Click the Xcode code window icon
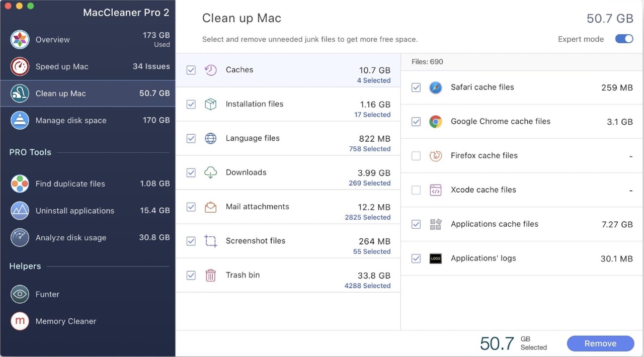The height and width of the screenshot is (357, 644). (x=436, y=190)
